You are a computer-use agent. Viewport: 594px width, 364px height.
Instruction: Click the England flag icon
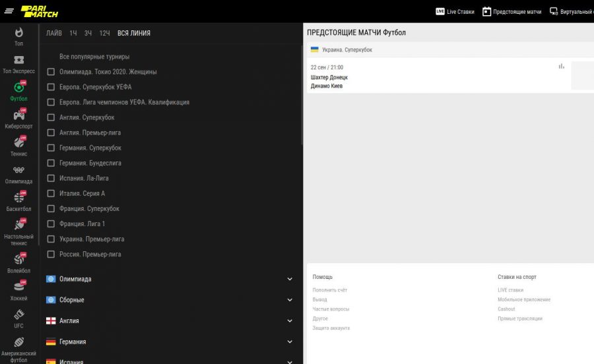(51, 321)
